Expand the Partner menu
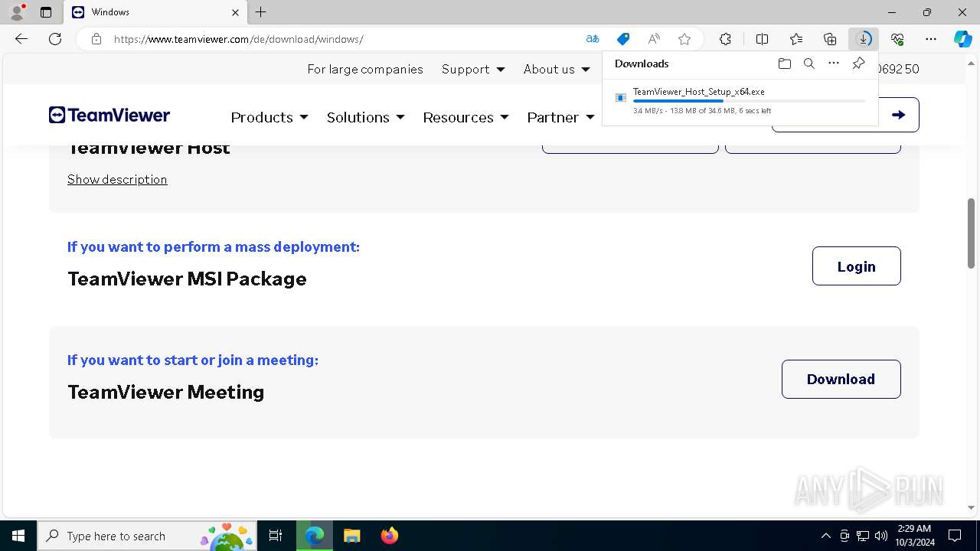The width and height of the screenshot is (980, 551). (x=560, y=117)
